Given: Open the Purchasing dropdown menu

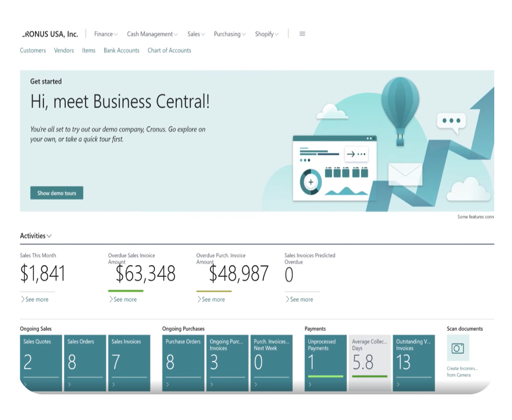Looking at the screenshot, I should pos(229,34).
